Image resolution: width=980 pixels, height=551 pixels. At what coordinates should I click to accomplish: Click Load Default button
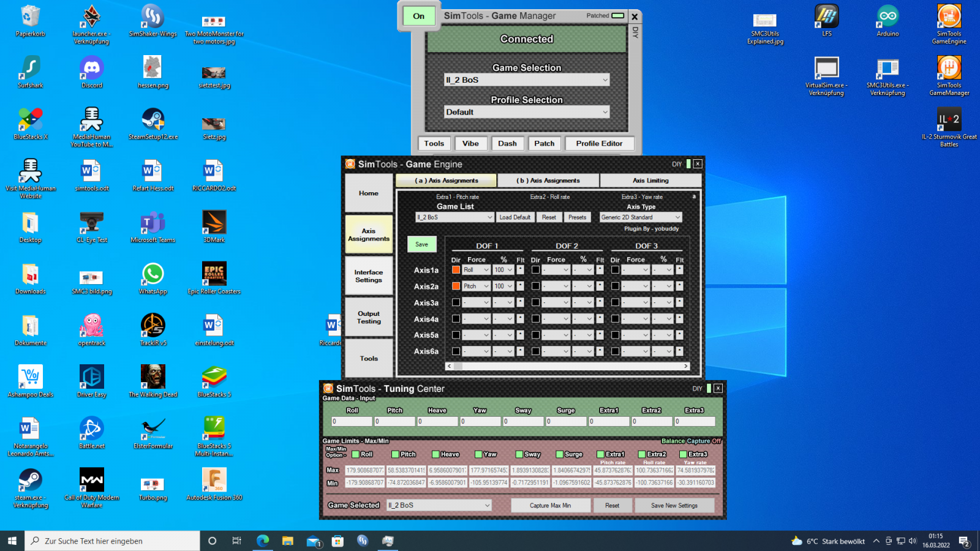[514, 217]
